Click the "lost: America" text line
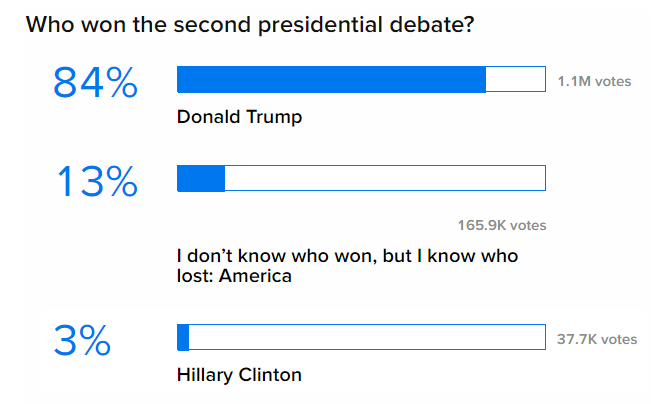Screen dimensions: 663x404 [x=234, y=276]
